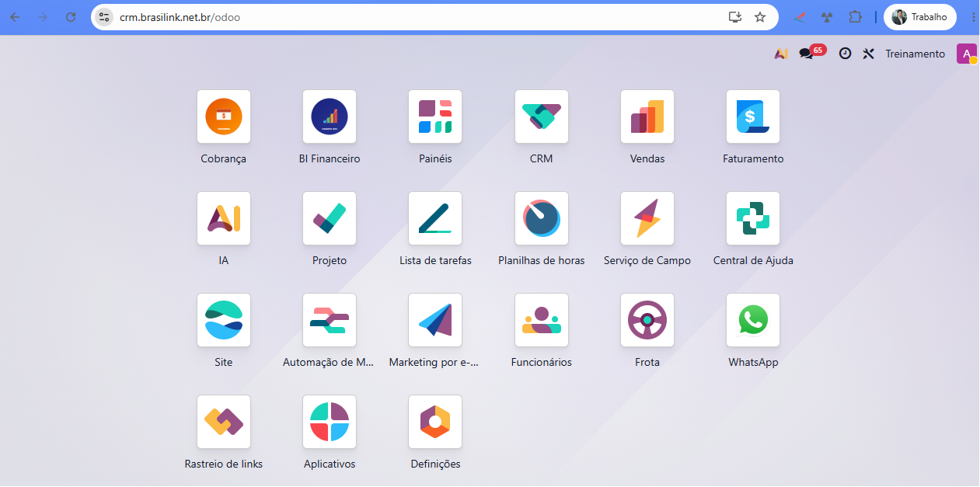Open the Trabalho browser profile

click(920, 16)
